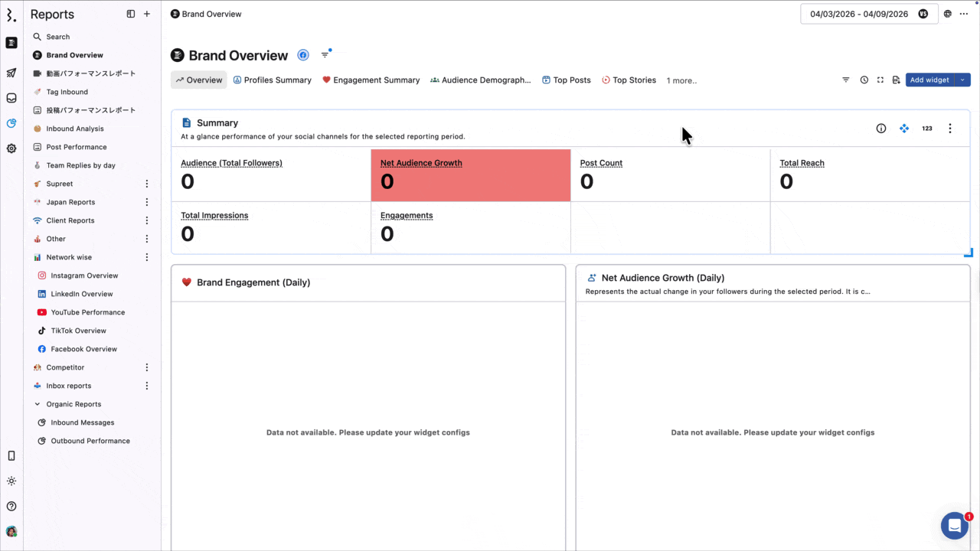The image size is (980, 551).
Task: Click the Search icon in the Reports sidebar
Action: (36, 36)
